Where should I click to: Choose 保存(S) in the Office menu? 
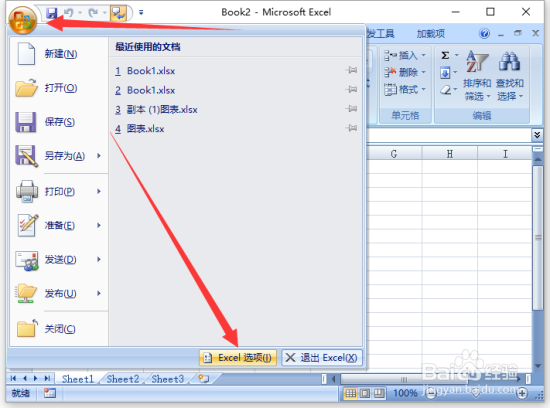59,122
